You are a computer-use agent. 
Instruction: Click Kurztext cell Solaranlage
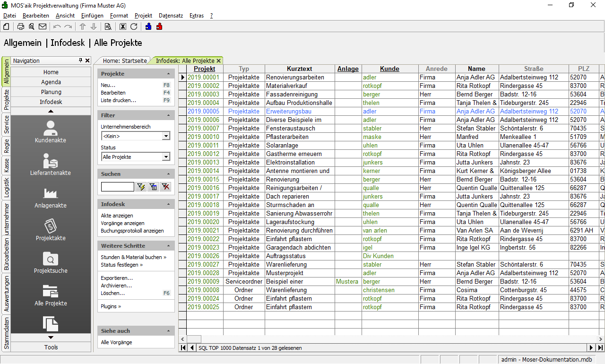[x=300, y=146]
